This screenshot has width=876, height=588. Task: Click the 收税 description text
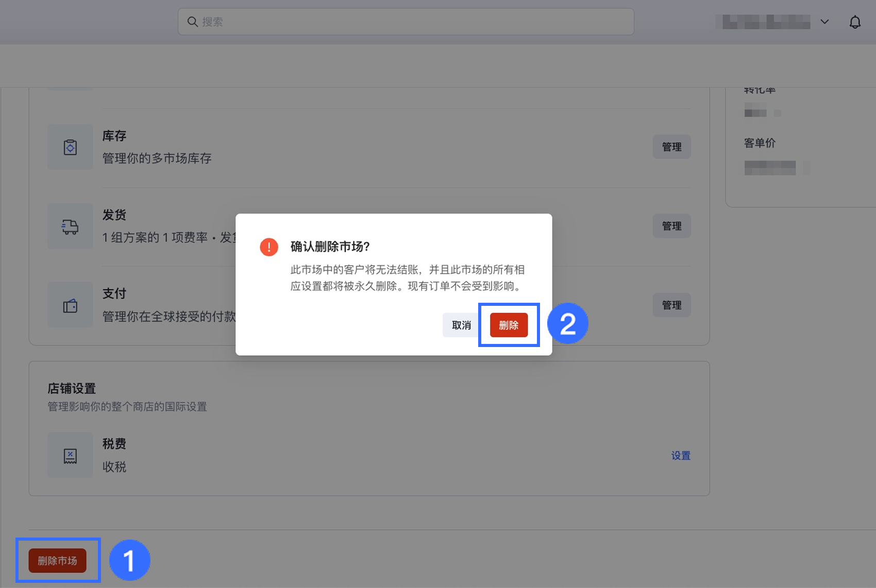tap(114, 467)
